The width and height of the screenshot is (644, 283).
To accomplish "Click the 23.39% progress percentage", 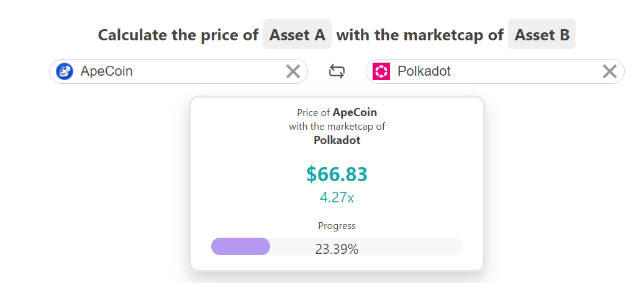I will (337, 249).
